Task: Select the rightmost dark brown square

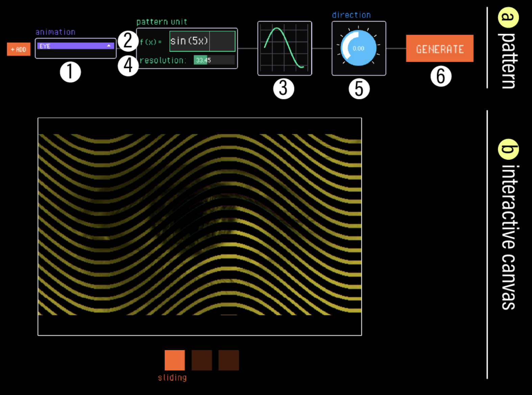Action: 228,360
